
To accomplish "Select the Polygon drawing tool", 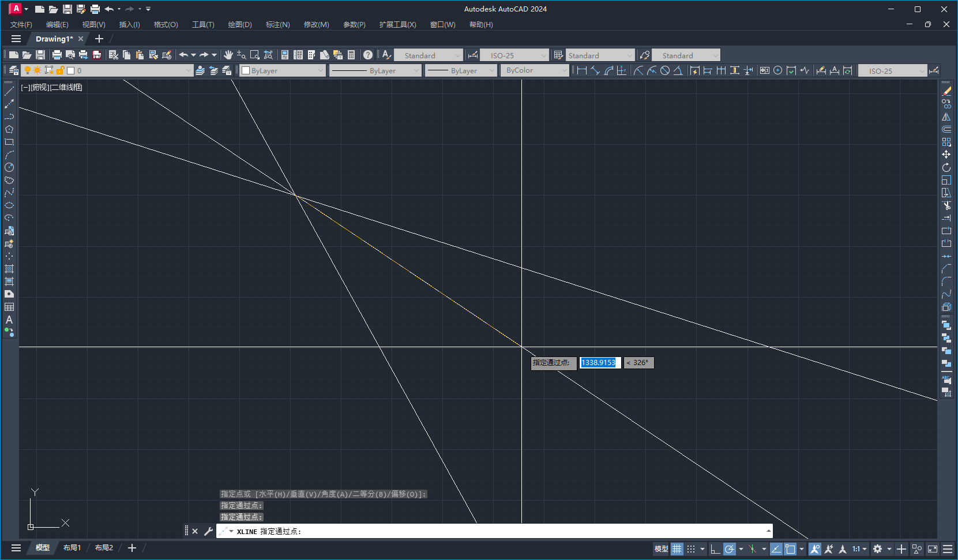I will click(9, 129).
